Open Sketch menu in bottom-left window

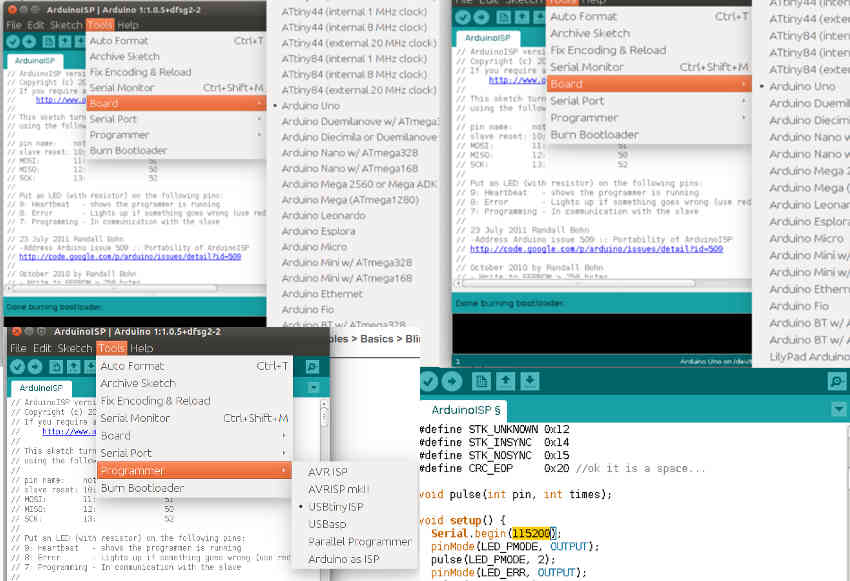pyautogui.click(x=75, y=348)
